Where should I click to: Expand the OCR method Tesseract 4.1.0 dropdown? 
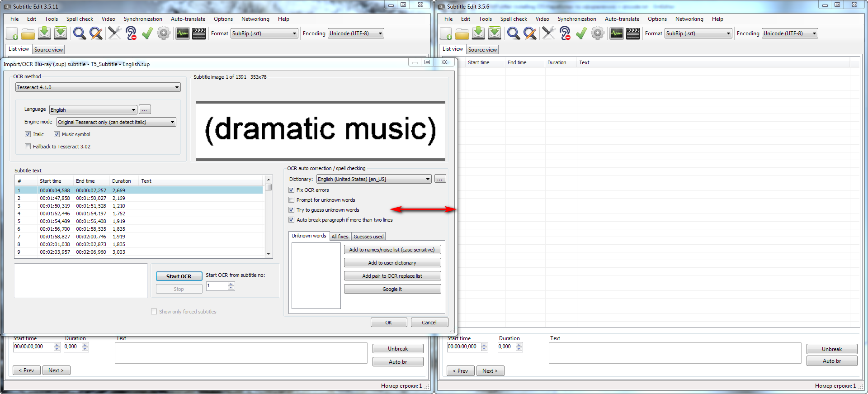98,87
